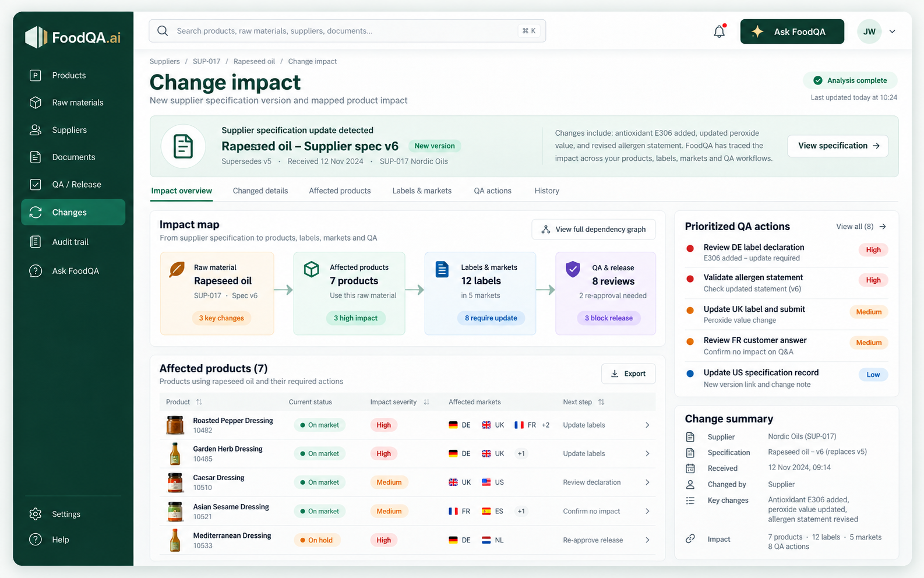Click the list icon beside Key changes
Viewport: 924px width, 578px height.
click(x=690, y=501)
